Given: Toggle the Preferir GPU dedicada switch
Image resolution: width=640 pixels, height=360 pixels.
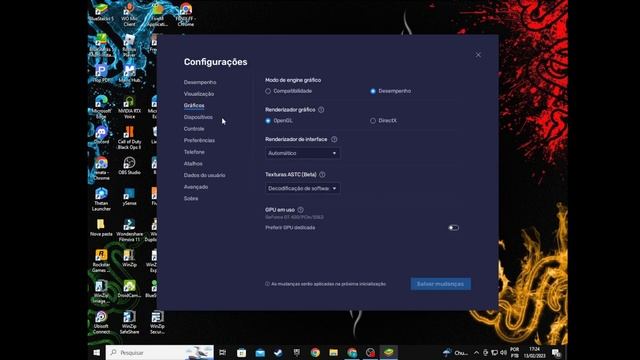Looking at the screenshot, I should [453, 228].
